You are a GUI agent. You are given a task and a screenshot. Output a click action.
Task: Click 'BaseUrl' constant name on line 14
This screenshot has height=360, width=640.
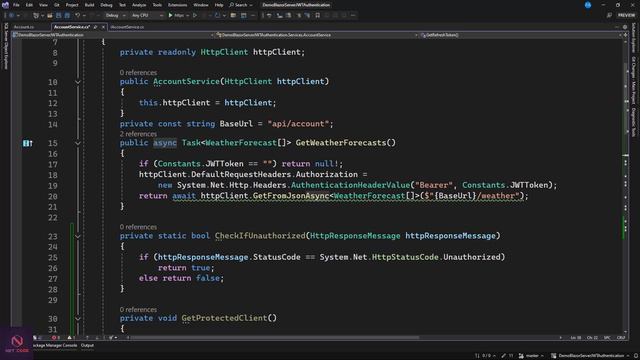[236, 124]
